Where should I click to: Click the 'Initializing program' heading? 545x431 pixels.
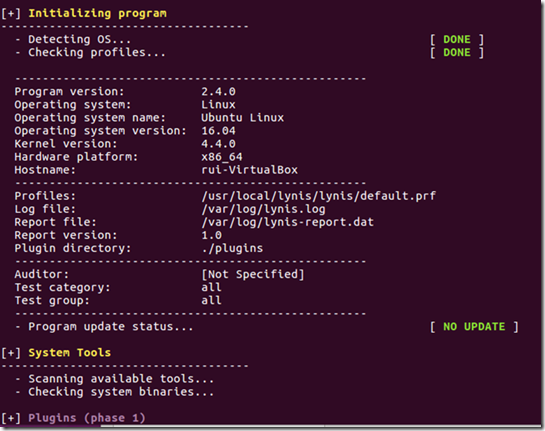(97, 13)
